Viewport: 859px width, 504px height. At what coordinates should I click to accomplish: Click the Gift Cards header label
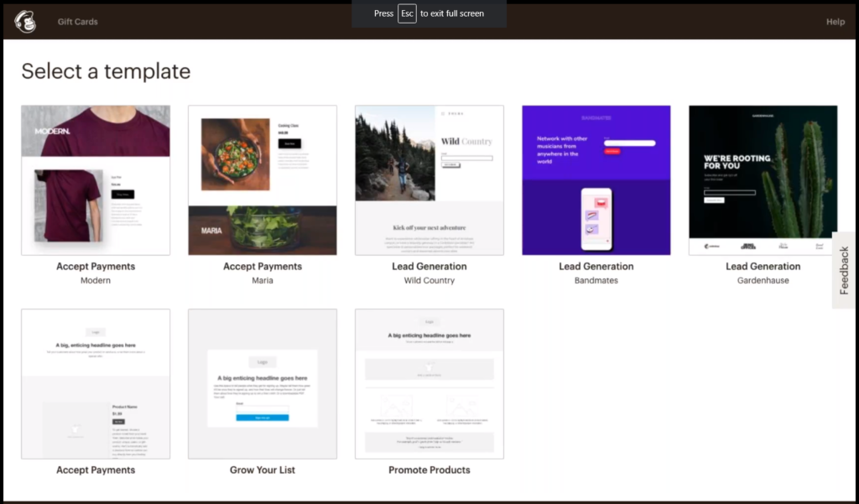click(77, 22)
